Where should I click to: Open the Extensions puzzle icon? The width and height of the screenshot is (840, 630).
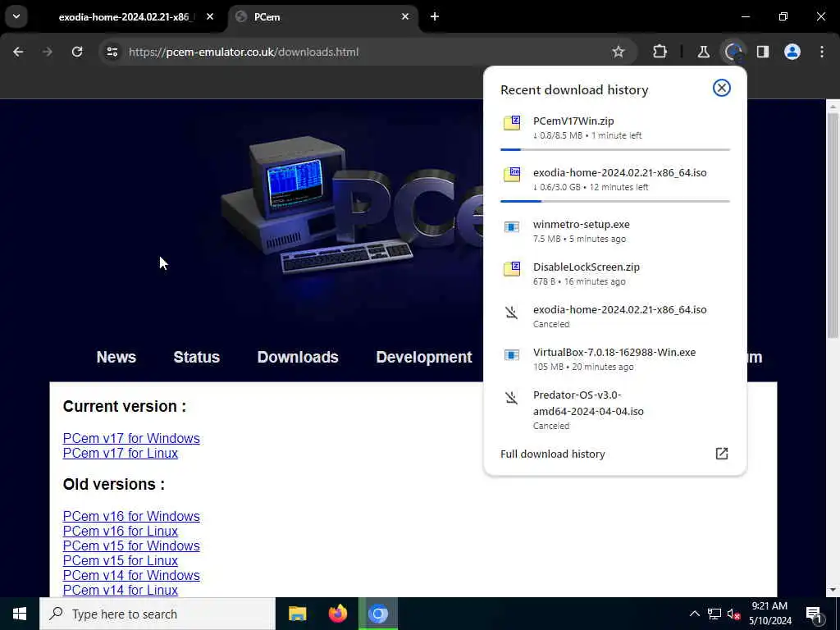click(x=660, y=52)
